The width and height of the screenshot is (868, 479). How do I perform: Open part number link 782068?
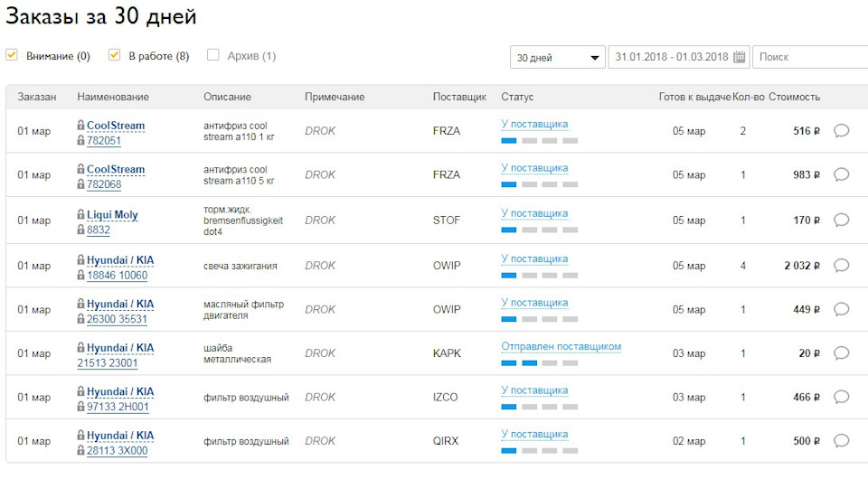coord(104,184)
